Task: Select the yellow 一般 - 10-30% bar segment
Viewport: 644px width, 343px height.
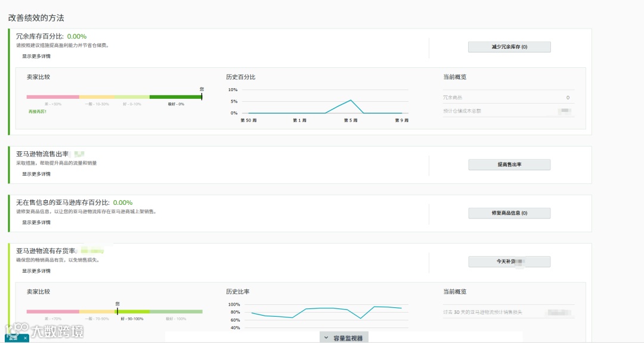Action: pyautogui.click(x=97, y=97)
